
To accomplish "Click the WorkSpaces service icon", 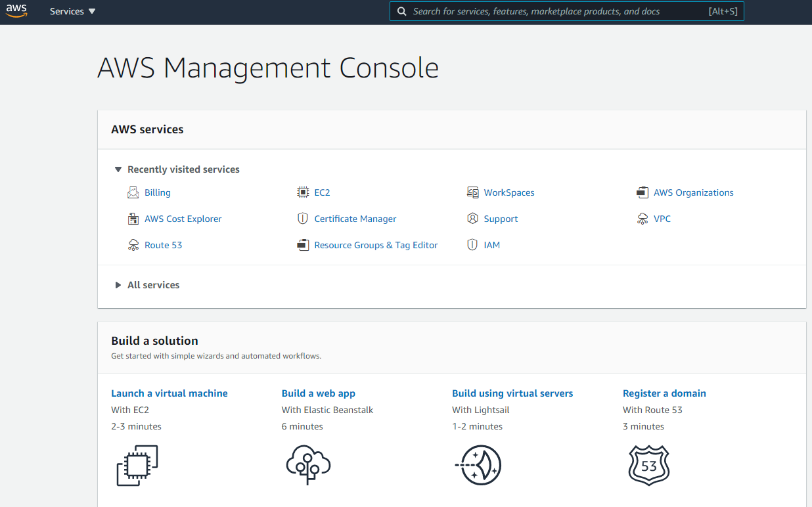I will [x=472, y=192].
